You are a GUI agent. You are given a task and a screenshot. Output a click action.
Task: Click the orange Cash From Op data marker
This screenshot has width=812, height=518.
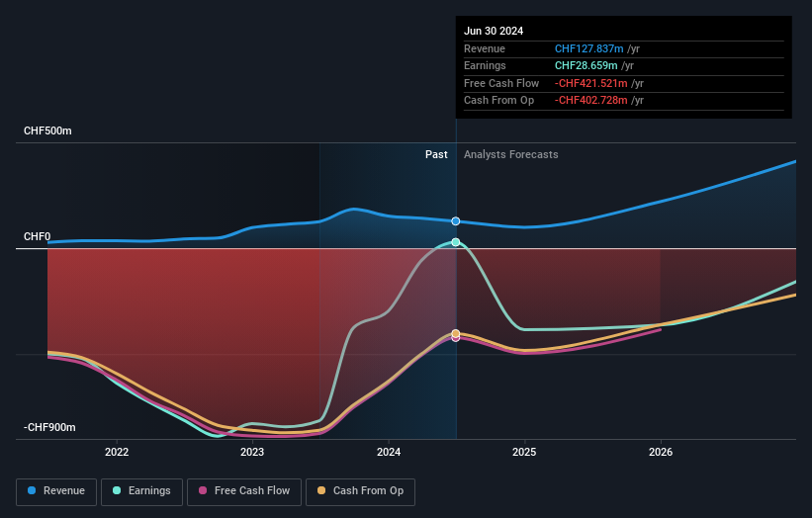click(x=456, y=333)
